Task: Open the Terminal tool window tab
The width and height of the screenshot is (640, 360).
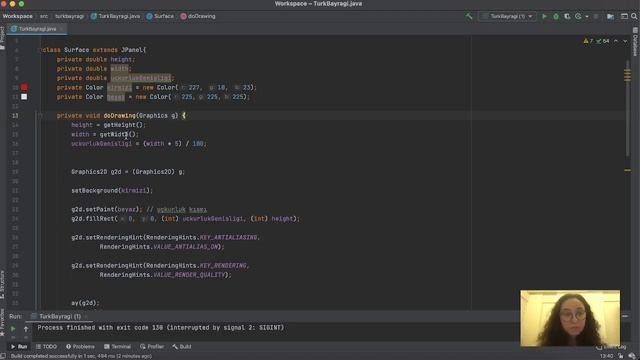Action: pyautogui.click(x=117, y=347)
